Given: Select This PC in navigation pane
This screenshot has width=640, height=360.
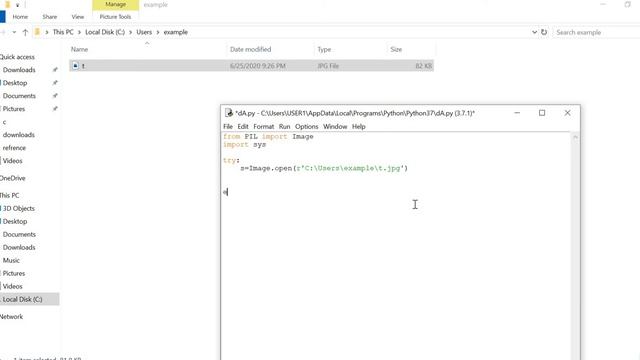Looking at the screenshot, I should [x=10, y=195].
